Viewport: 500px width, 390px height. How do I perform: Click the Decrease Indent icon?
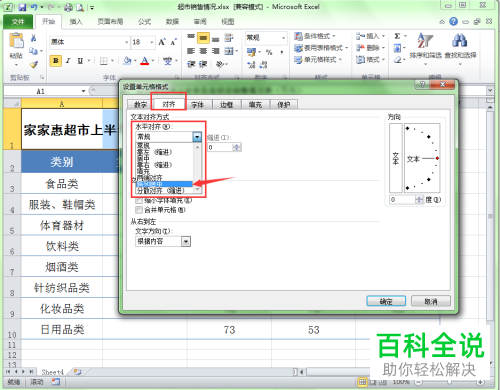pyautogui.click(x=191, y=64)
